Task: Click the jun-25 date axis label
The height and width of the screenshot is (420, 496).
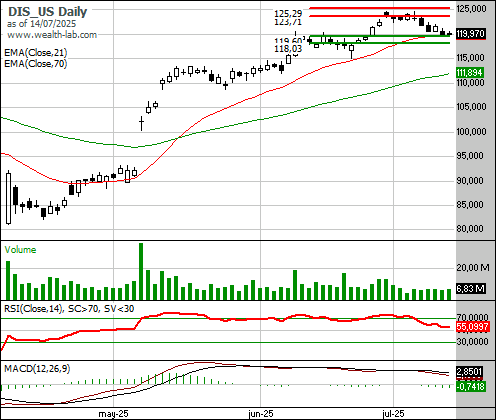Action: [x=261, y=414]
